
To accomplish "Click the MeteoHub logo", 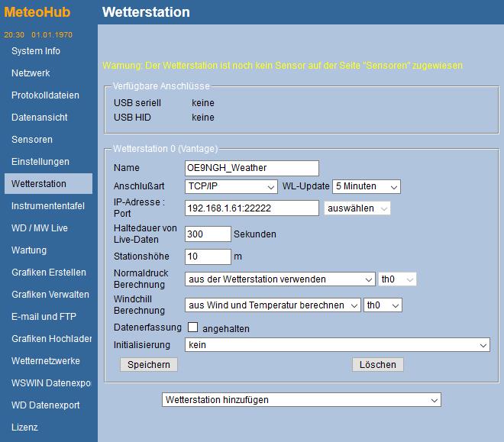I will pos(37,12).
